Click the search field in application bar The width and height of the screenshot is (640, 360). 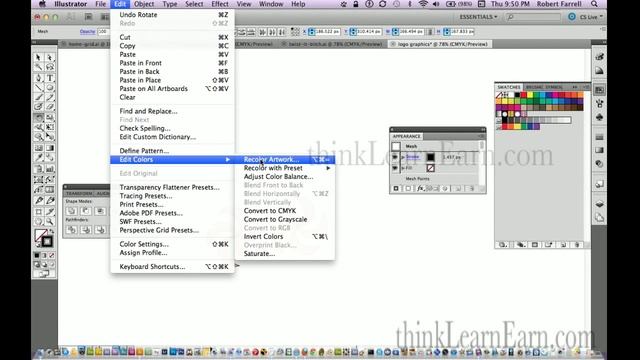pos(533,17)
